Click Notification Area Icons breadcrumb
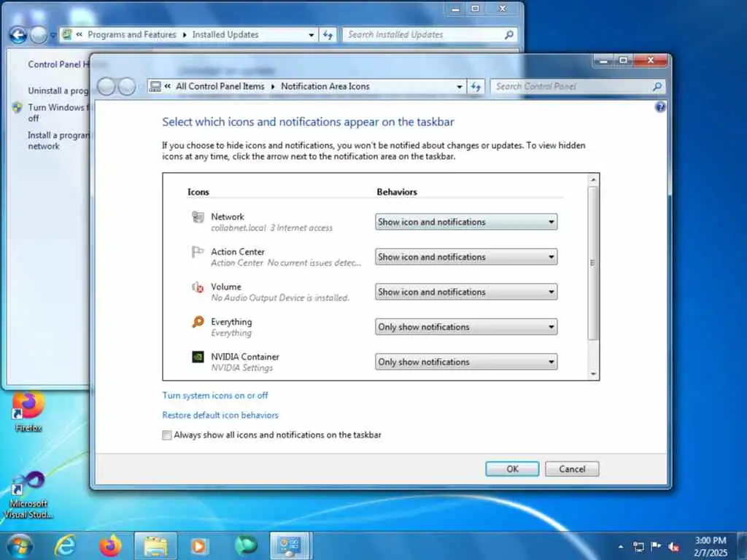The height and width of the screenshot is (560, 747). tap(325, 86)
